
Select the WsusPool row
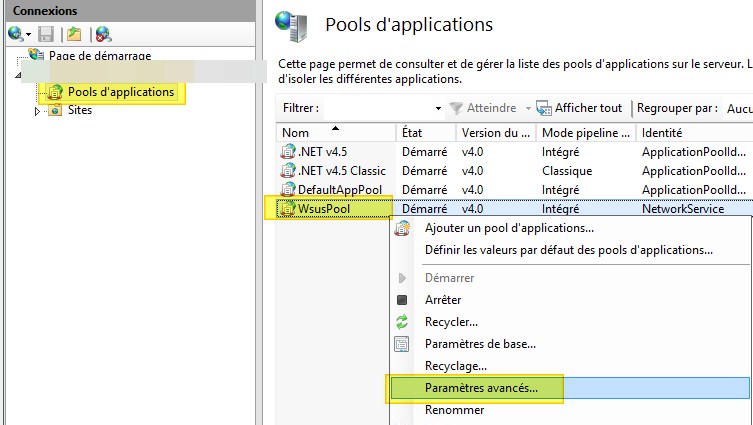click(x=514, y=209)
